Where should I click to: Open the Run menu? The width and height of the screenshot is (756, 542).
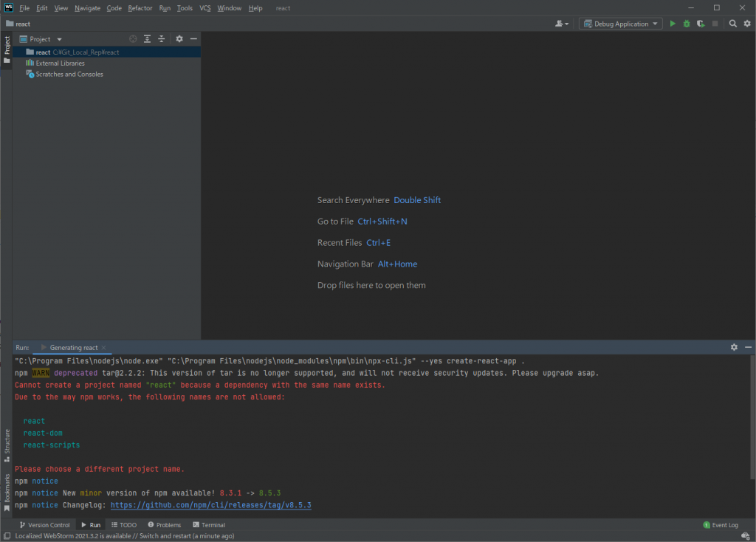(x=165, y=8)
